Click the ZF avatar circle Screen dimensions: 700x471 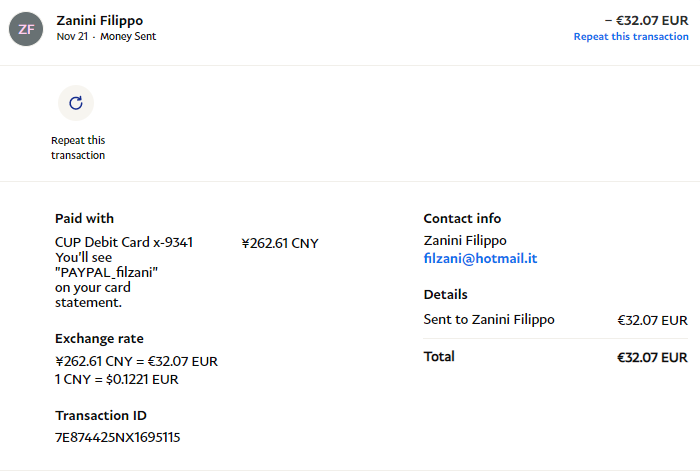26,29
